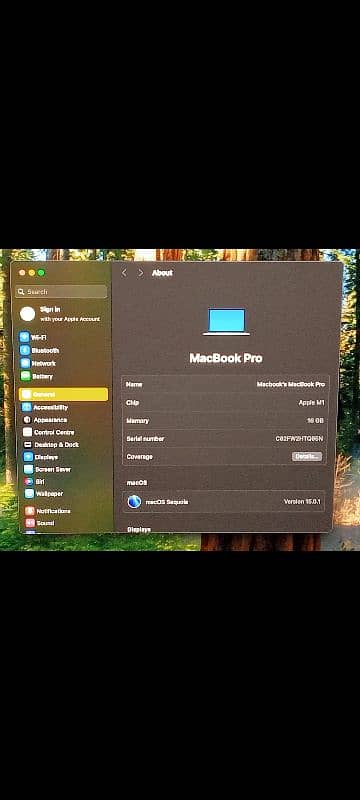
Task: Click the Name row label
Action: (x=134, y=384)
